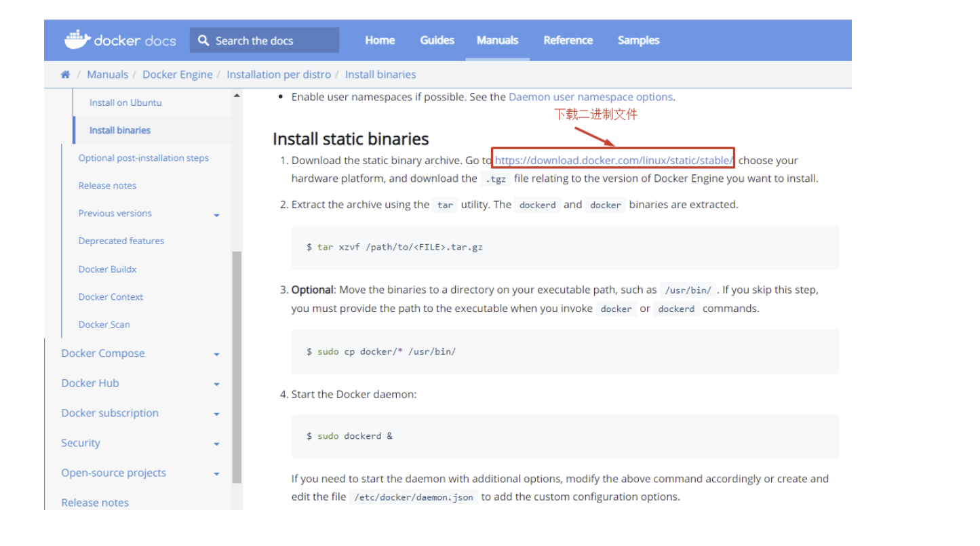Click sidebar scrollbar up arrow
This screenshot has width=980, height=546.
[237, 96]
